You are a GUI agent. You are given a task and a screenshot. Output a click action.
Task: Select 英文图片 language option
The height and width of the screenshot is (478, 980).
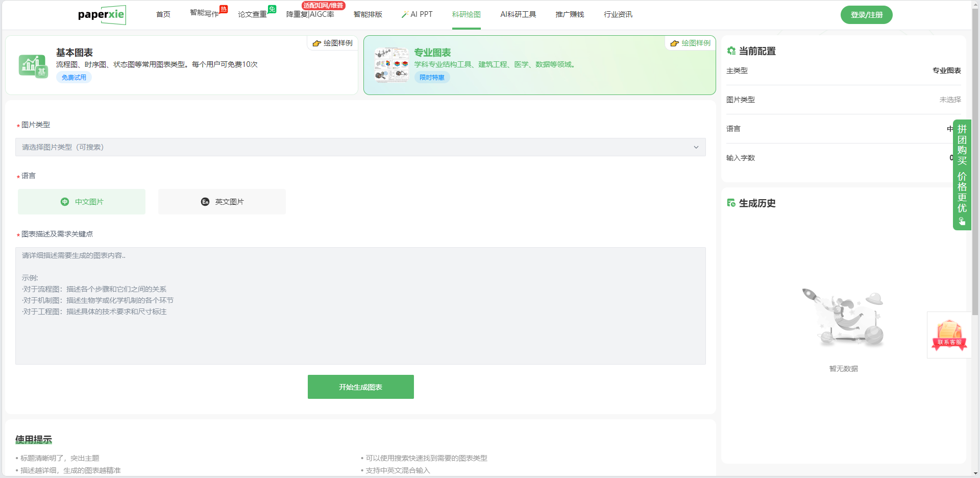pyautogui.click(x=222, y=202)
